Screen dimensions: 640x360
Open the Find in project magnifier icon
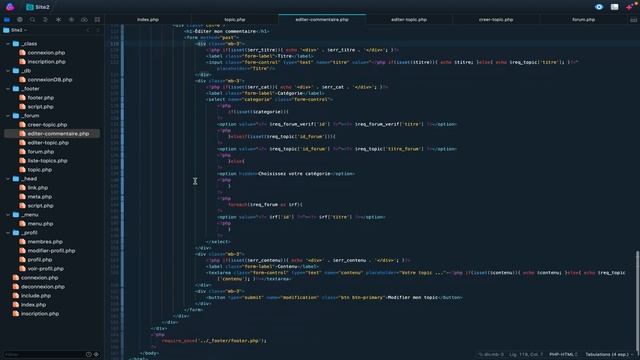click(33, 20)
